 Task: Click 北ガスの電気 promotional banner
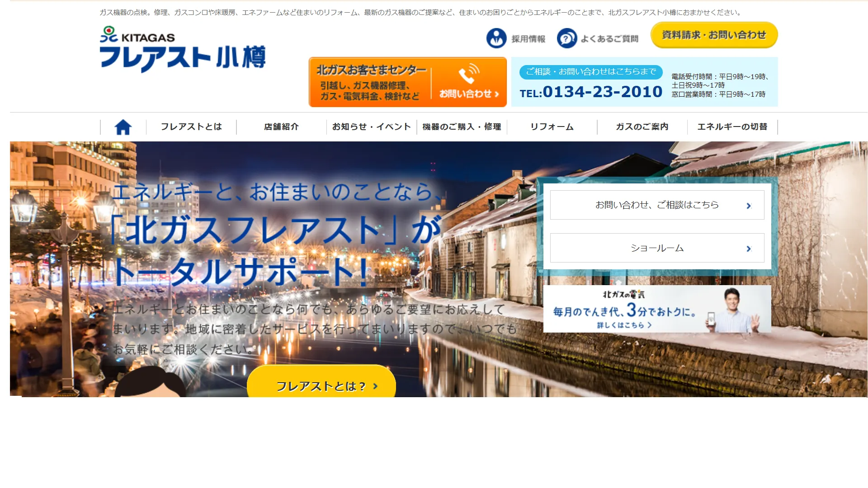[657, 309]
